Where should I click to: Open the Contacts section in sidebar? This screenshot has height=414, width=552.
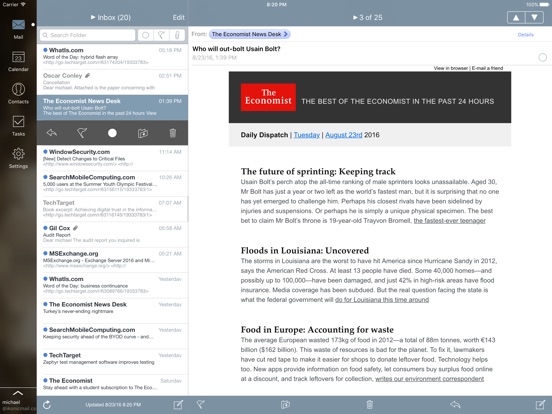[x=18, y=93]
